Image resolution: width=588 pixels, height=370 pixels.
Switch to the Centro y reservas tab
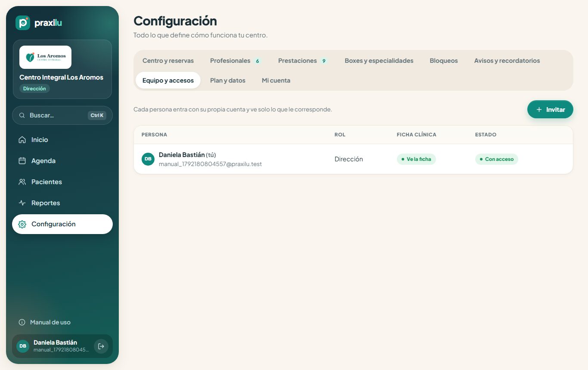coord(168,61)
